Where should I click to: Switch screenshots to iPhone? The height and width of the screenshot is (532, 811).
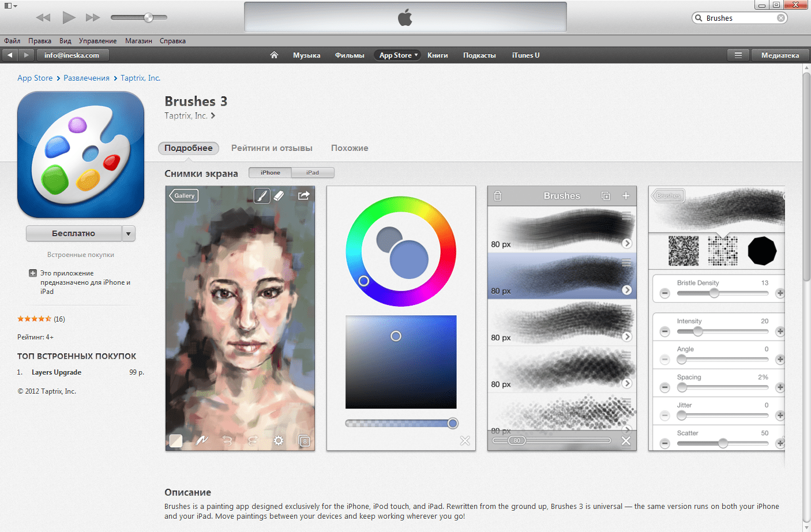(x=270, y=172)
